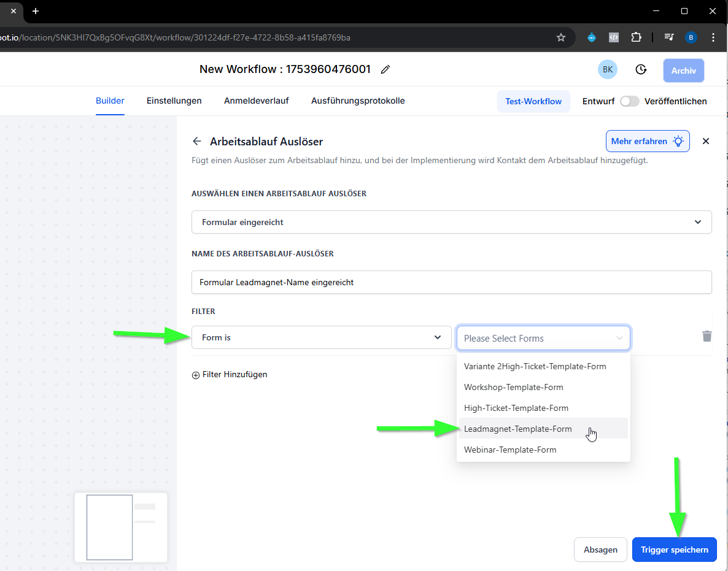Cancel with the Absagen button
This screenshot has width=728, height=571.
[x=600, y=550]
